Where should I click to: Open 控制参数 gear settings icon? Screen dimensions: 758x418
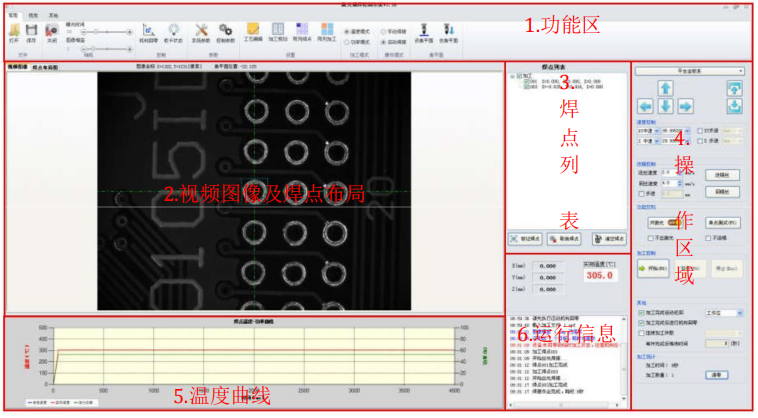point(226,31)
